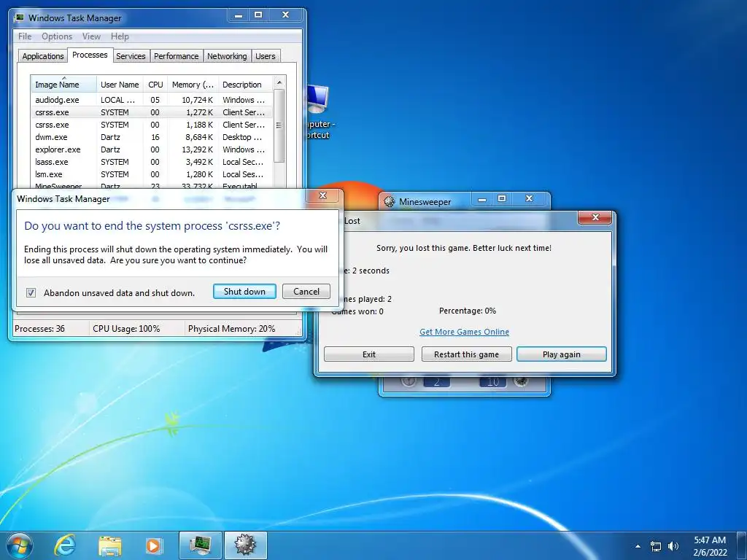Click the Percentage: 0% statistic text
Image resolution: width=747 pixels, height=560 pixels.
pos(468,311)
